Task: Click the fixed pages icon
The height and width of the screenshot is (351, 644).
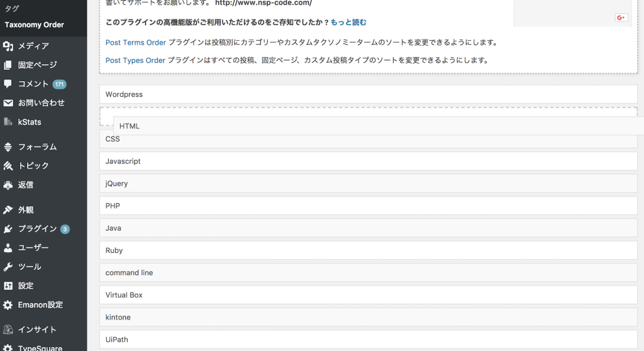Action: pyautogui.click(x=8, y=65)
